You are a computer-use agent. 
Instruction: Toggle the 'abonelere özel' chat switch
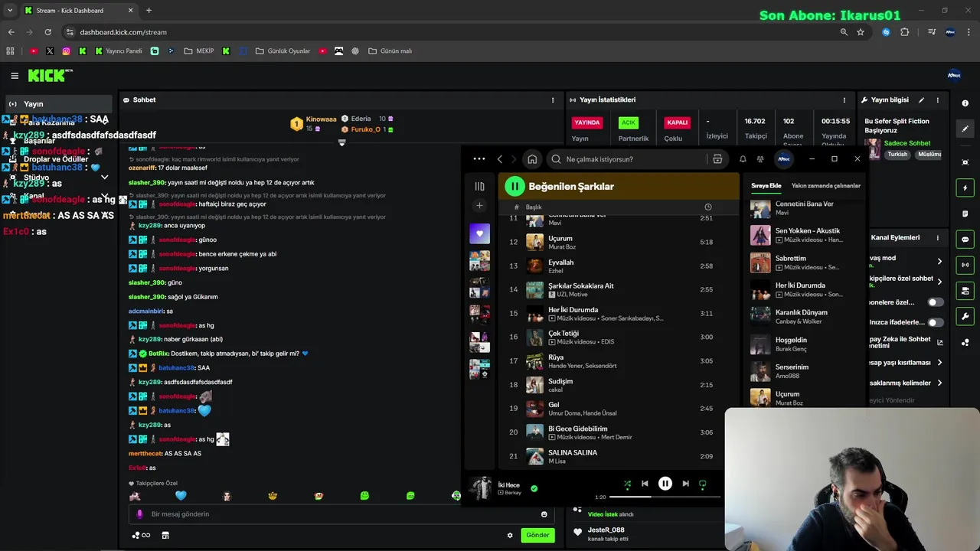tap(936, 302)
